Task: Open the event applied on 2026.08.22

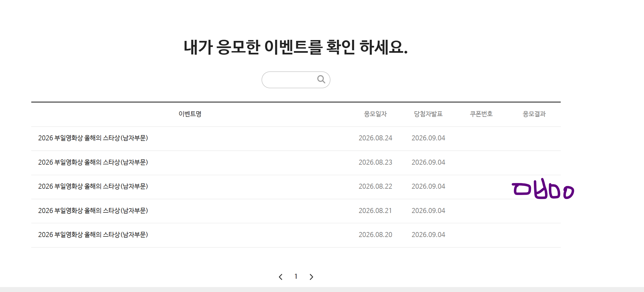Action: [x=93, y=186]
